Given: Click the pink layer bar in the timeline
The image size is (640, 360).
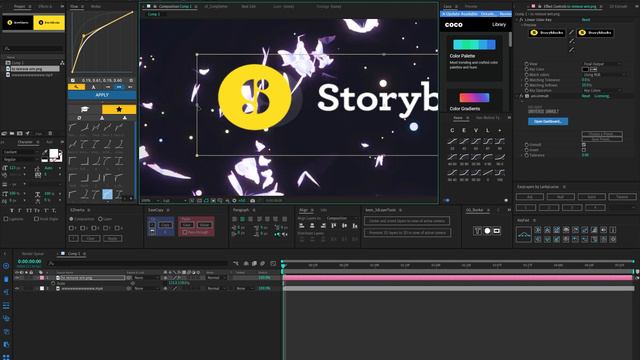Looking at the screenshot, I should tap(458, 278).
